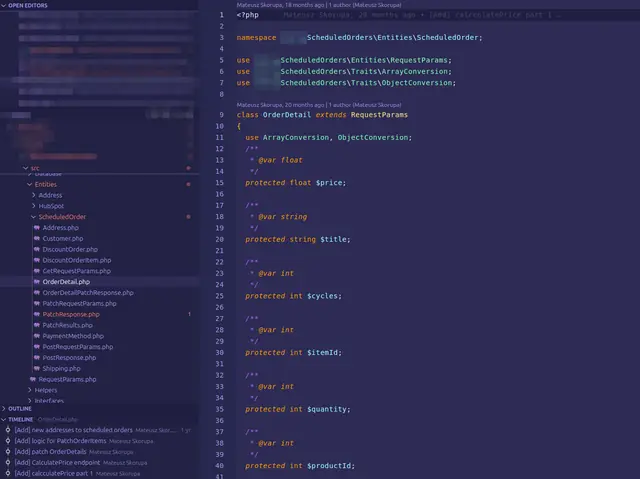The width and height of the screenshot is (640, 479).
Task: Open PatchResults.php file
Action: tap(67, 325)
